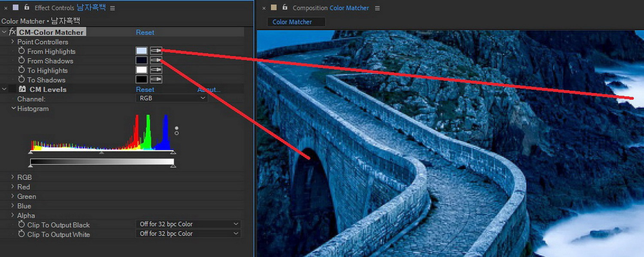Reset the CM Levels effect
This screenshot has height=257, width=644.
point(145,89)
